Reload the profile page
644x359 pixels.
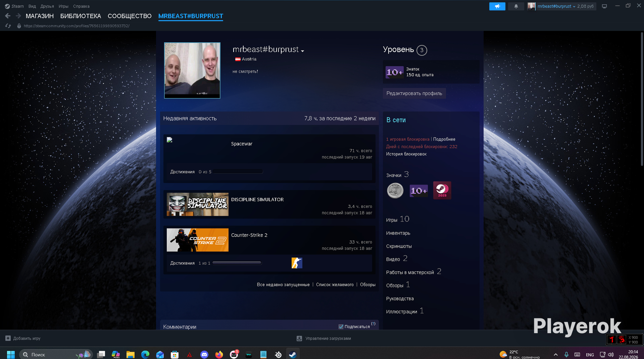click(8, 26)
